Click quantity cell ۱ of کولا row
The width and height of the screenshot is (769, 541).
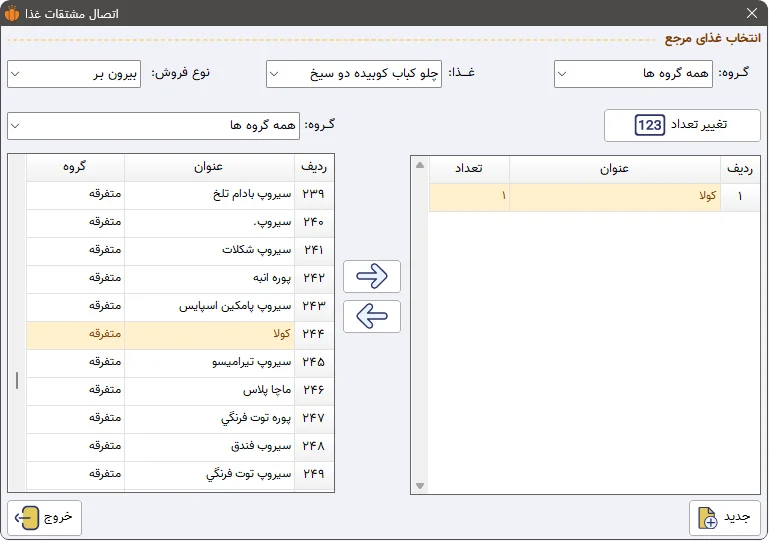469,197
